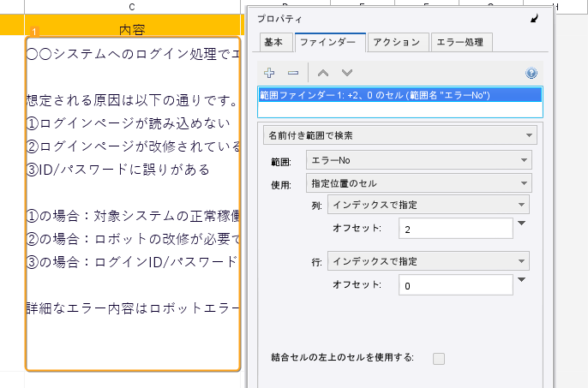Click text 想定される原因は以下の通りです。
Screen dimensions: 588x388
[132, 100]
